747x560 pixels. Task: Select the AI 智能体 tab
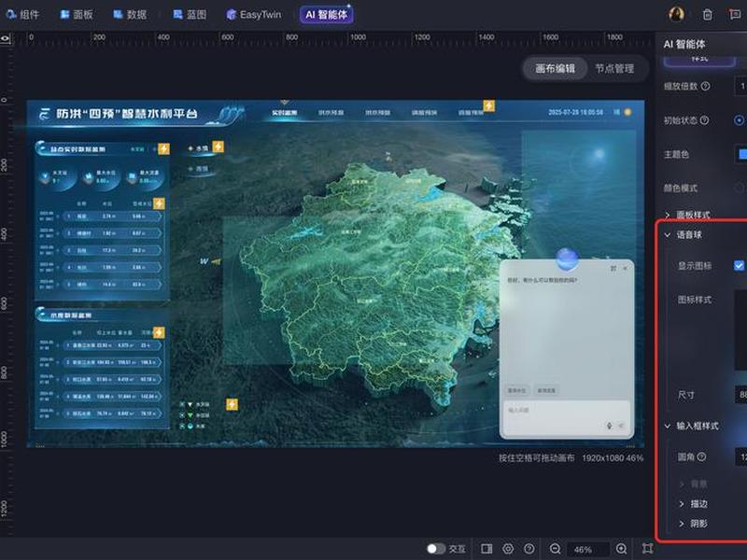tap(326, 14)
